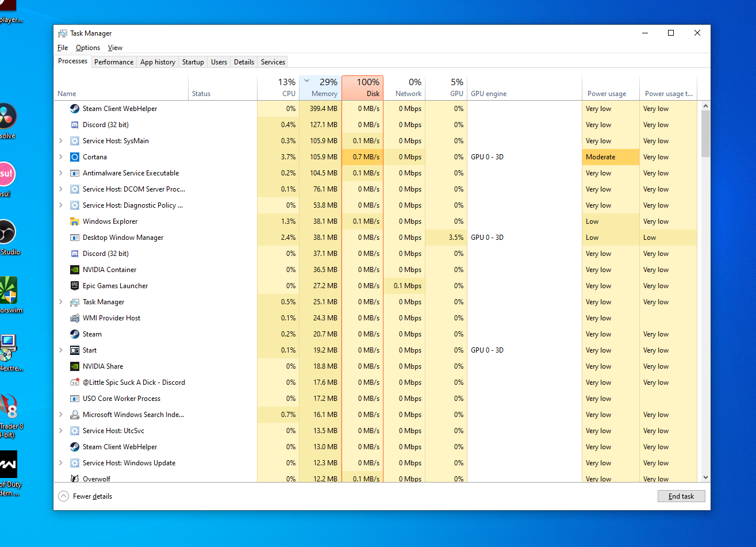
Task: Click the 3.5% GPU value for Desktop Window Manager
Action: pyautogui.click(x=447, y=238)
